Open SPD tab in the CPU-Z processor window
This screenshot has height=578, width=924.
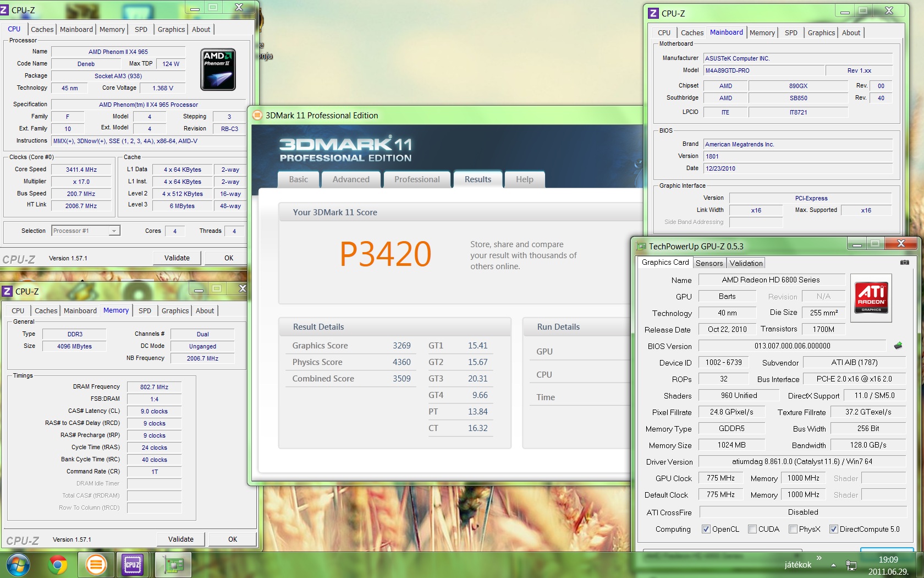(141, 30)
